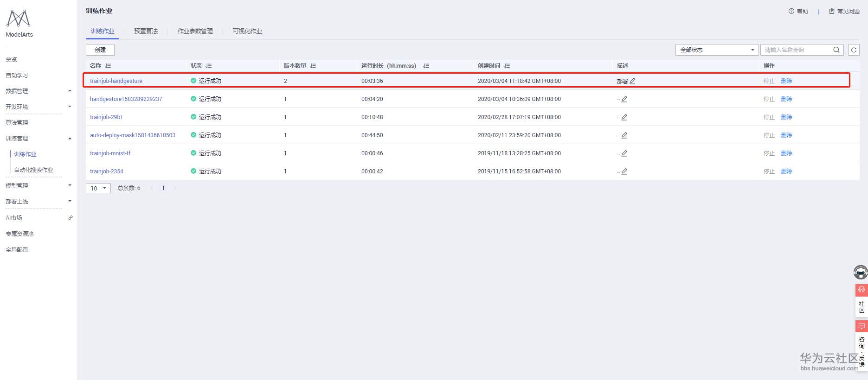
Task: Switch to 训练作业 tab
Action: (103, 31)
